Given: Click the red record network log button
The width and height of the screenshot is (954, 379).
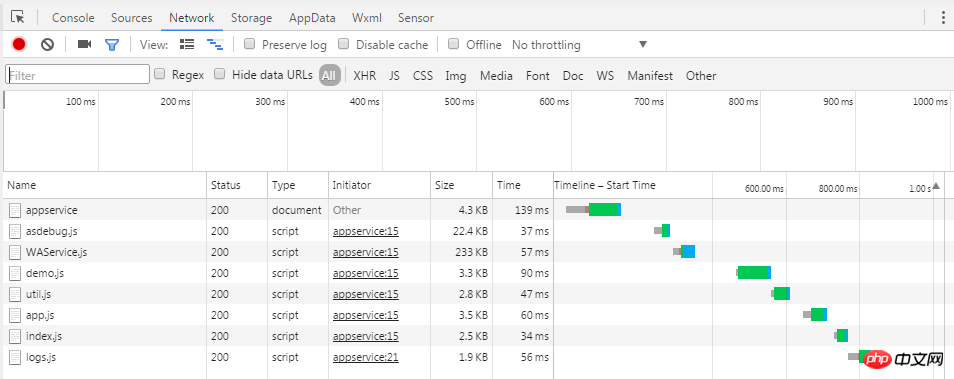Looking at the screenshot, I should coord(19,44).
